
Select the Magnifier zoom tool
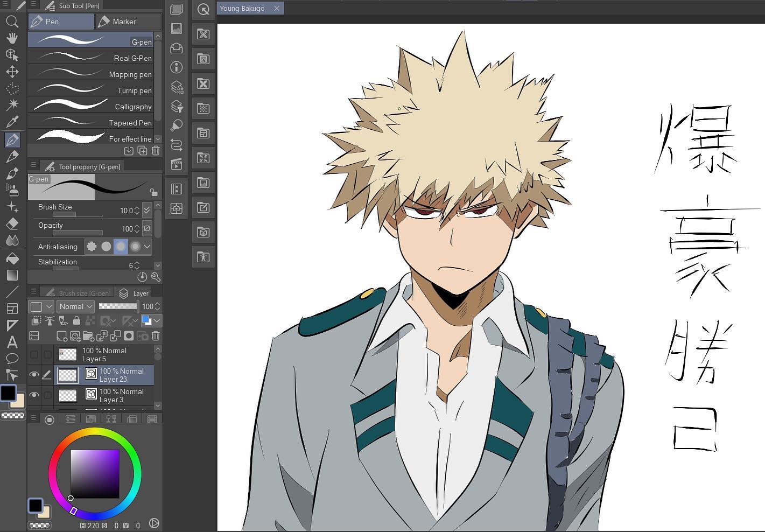pyautogui.click(x=12, y=22)
